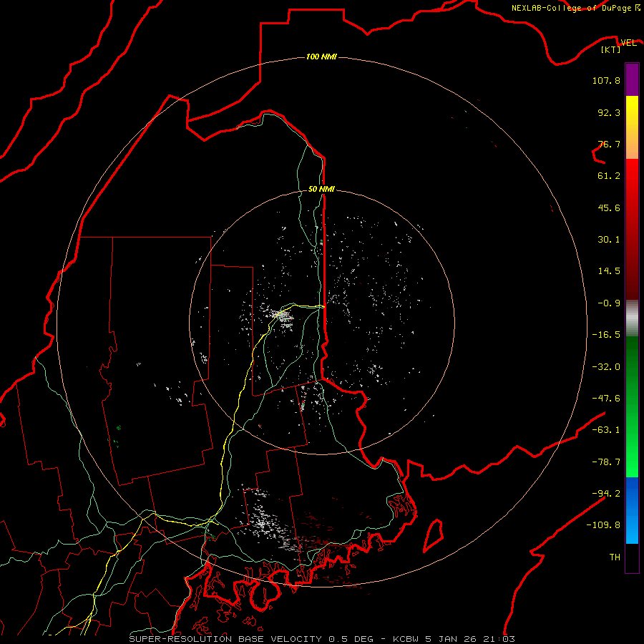Click the -0.9 velocity scale value
This screenshot has height=644, width=644.
coord(609,303)
